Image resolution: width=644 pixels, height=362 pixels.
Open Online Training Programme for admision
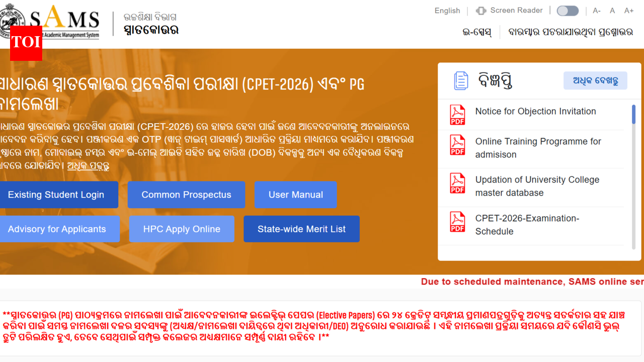[x=538, y=148]
